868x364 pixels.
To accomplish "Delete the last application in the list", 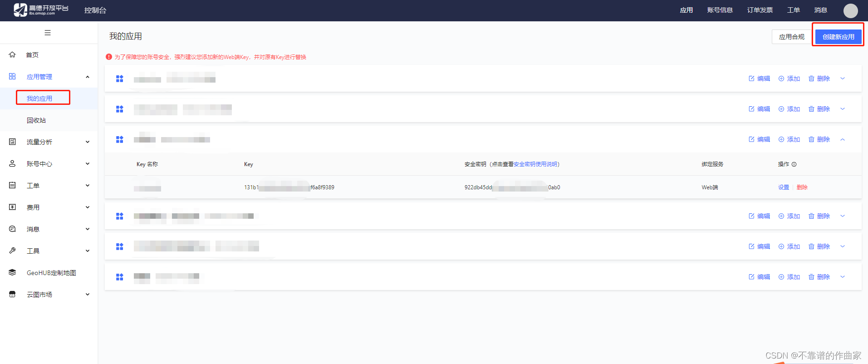I will 819,277.
